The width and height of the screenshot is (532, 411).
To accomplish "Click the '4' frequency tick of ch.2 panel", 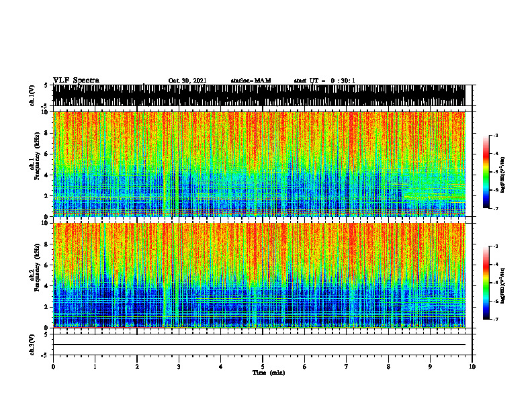I will pyautogui.click(x=48, y=286).
